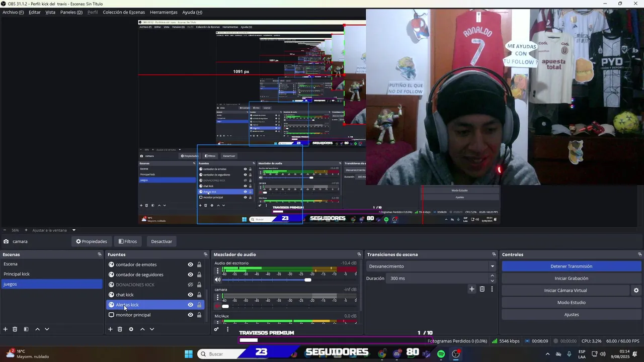This screenshot has width=644, height=362.
Task: Open scene filters icon in Escenas toolbar
Action: pyautogui.click(x=26, y=329)
